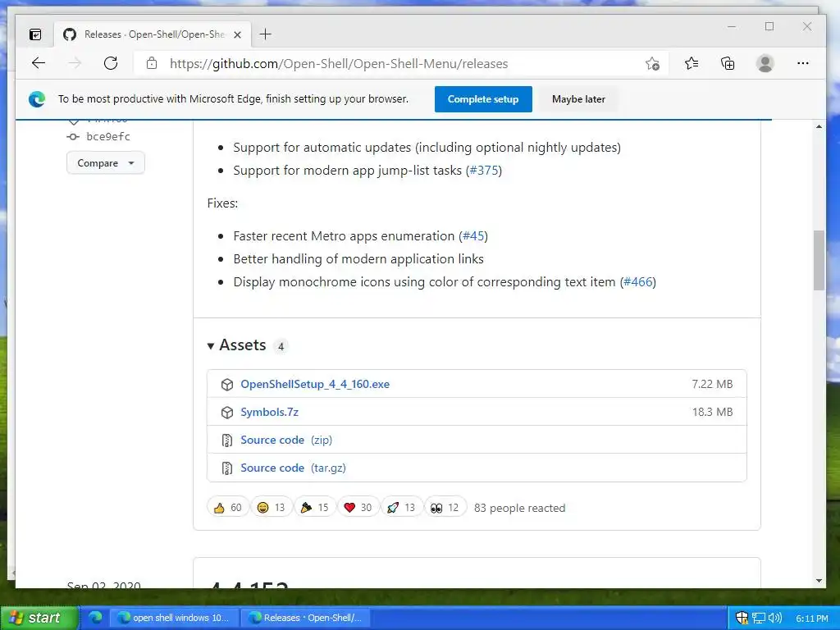The image size is (840, 630).
Task: Click the Maybe later button
Action: [578, 99]
